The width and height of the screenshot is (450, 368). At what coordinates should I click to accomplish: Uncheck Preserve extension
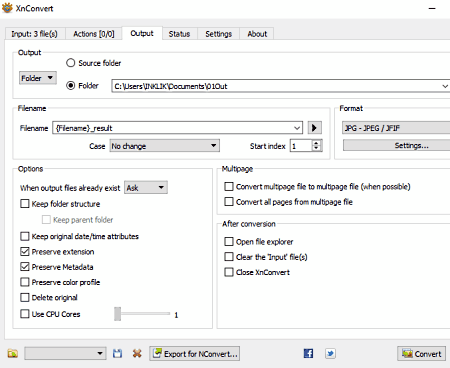point(25,252)
